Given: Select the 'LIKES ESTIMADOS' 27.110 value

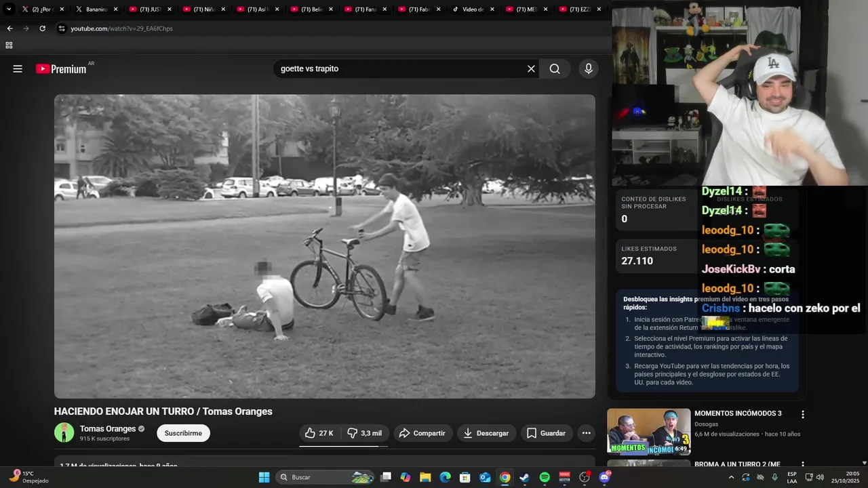Looking at the screenshot, I should [637, 261].
